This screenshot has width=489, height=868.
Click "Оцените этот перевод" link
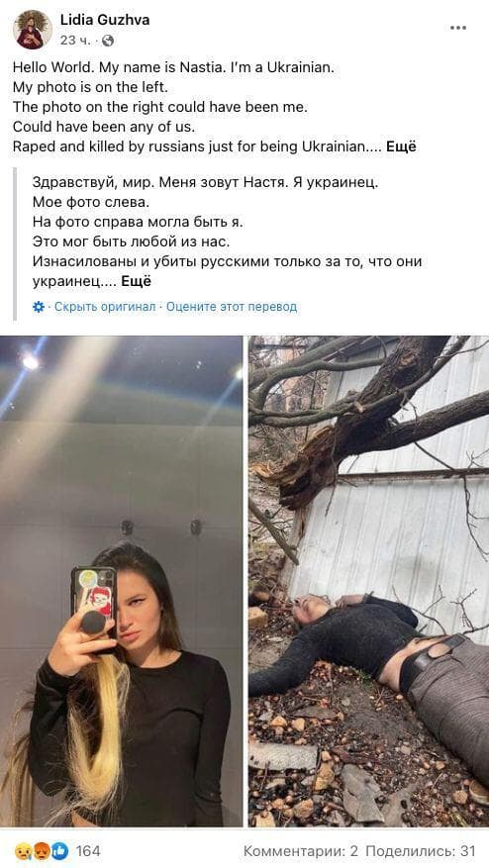click(232, 307)
